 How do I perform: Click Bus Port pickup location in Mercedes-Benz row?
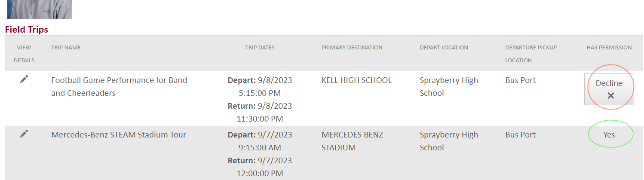521,134
